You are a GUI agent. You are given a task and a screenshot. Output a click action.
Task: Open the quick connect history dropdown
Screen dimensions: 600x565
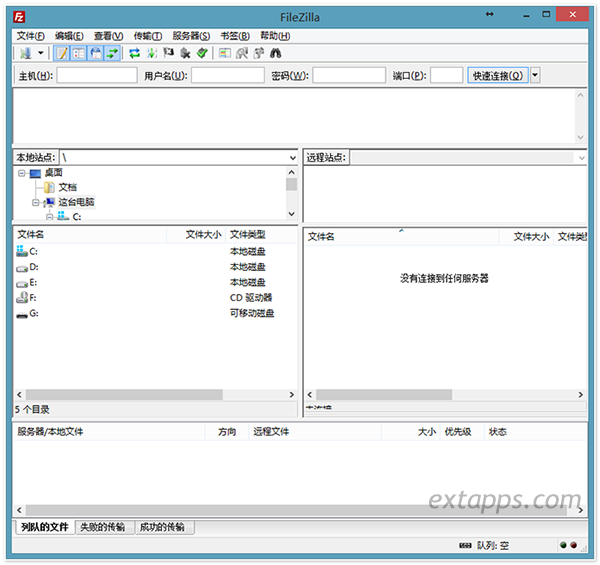click(535, 75)
